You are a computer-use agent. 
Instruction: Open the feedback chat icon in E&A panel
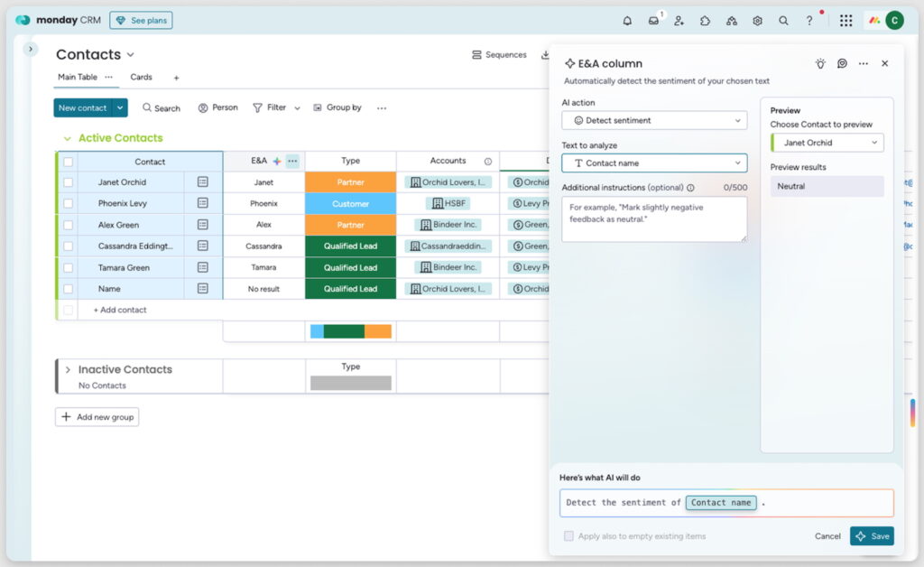[842, 64]
